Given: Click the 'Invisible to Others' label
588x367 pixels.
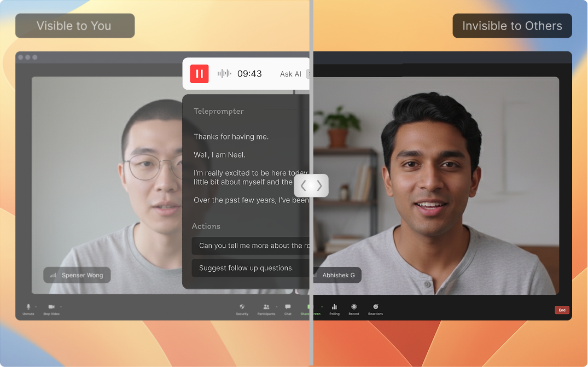Looking at the screenshot, I should coord(512,26).
